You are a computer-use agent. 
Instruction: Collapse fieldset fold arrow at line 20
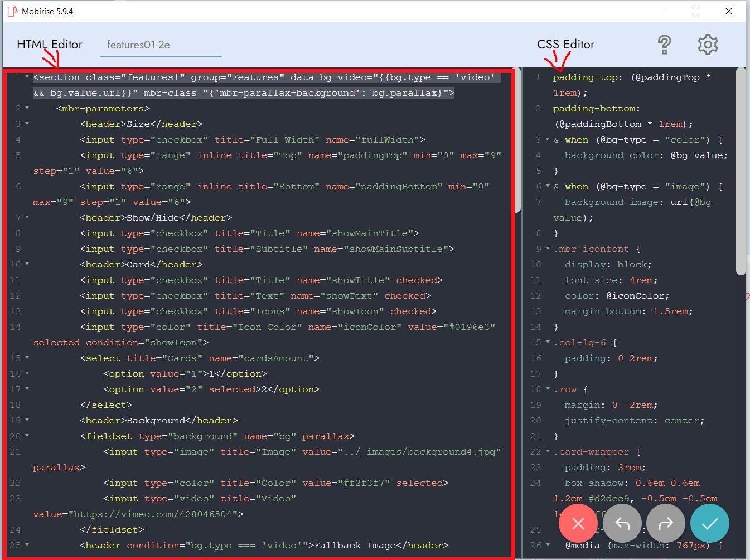pyautogui.click(x=27, y=436)
